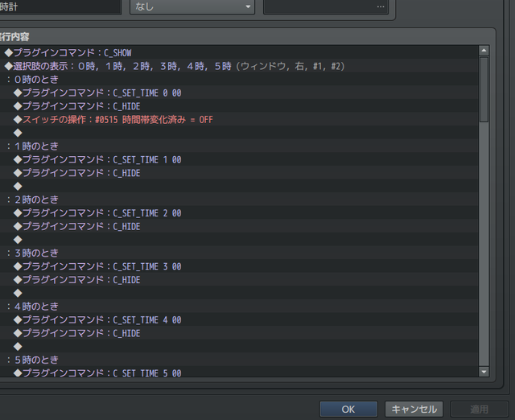Select the C_SET_TIME 5 00 command line
This screenshot has width=515, height=420.
tap(239, 372)
